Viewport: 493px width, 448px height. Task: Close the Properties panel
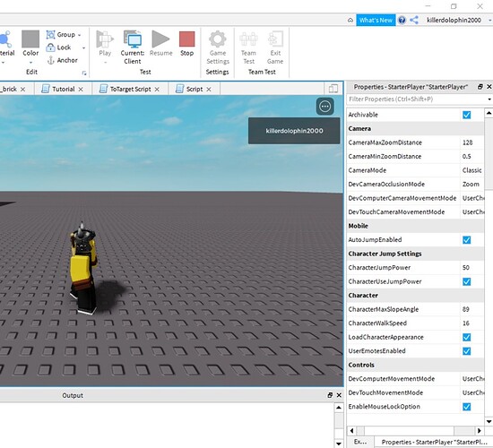489,87
